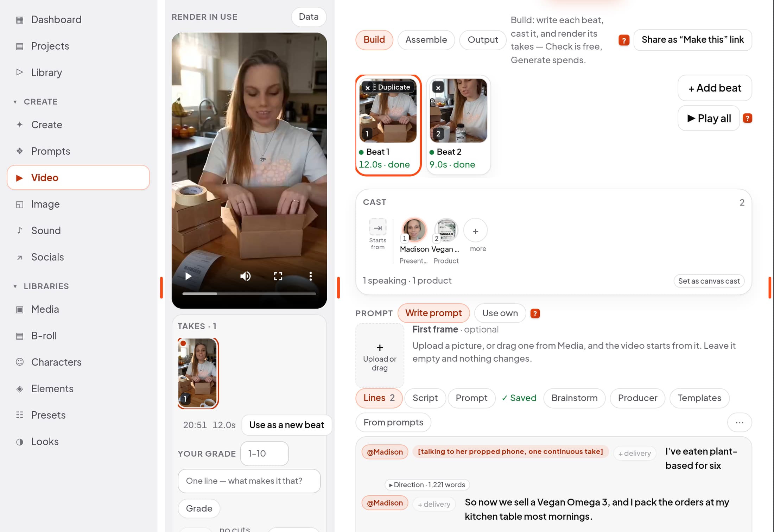
Task: Click Use as a new beat
Action: [286, 425]
